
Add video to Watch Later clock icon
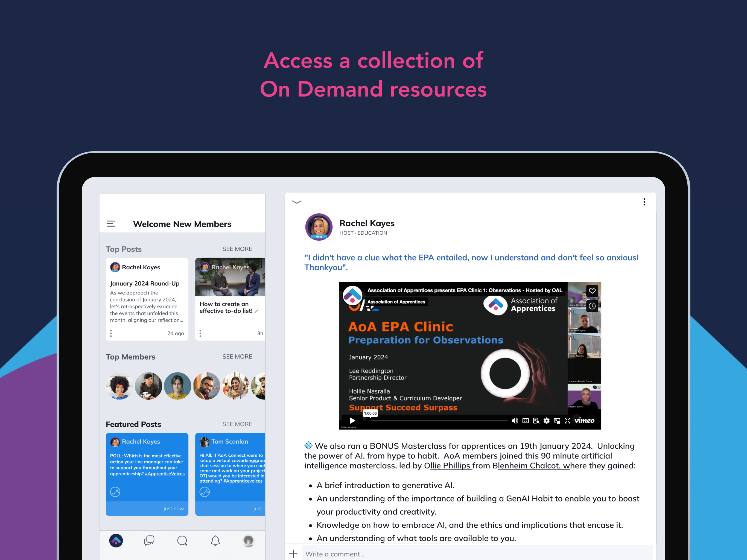coord(592,306)
